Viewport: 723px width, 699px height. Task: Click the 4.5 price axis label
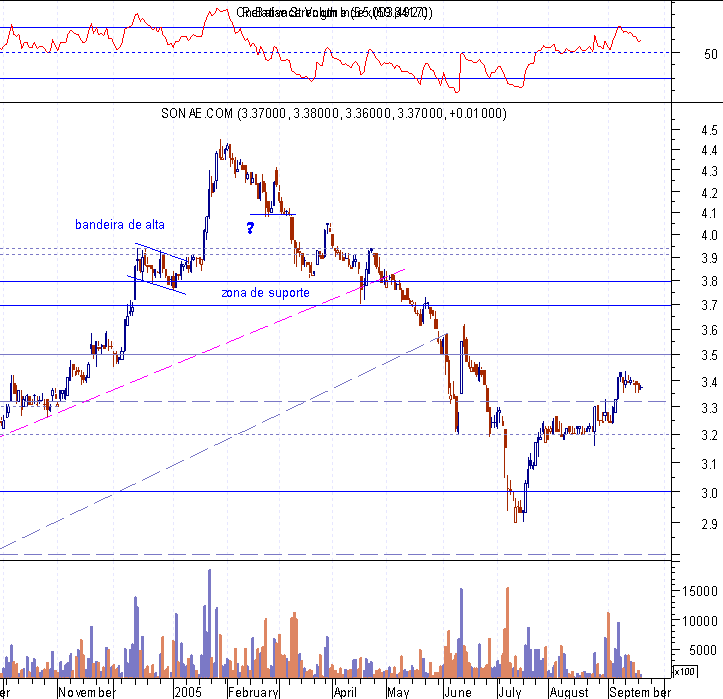(709, 130)
